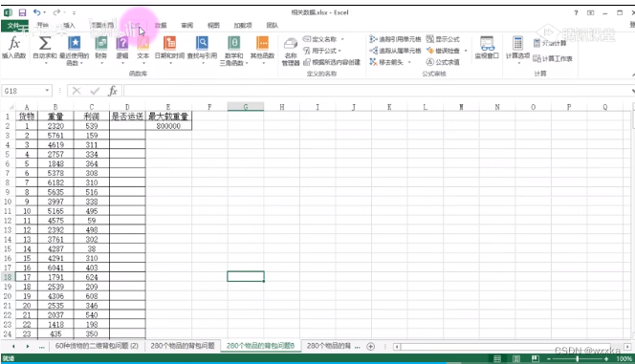The height and width of the screenshot is (364, 635).
Task: Expand Error Checking dropdown arrow
Action: 466,51
